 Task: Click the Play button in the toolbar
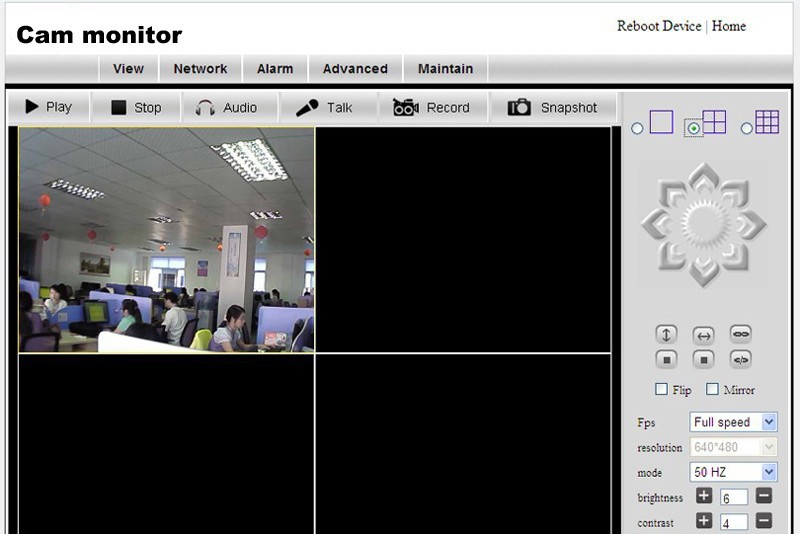click(x=48, y=107)
